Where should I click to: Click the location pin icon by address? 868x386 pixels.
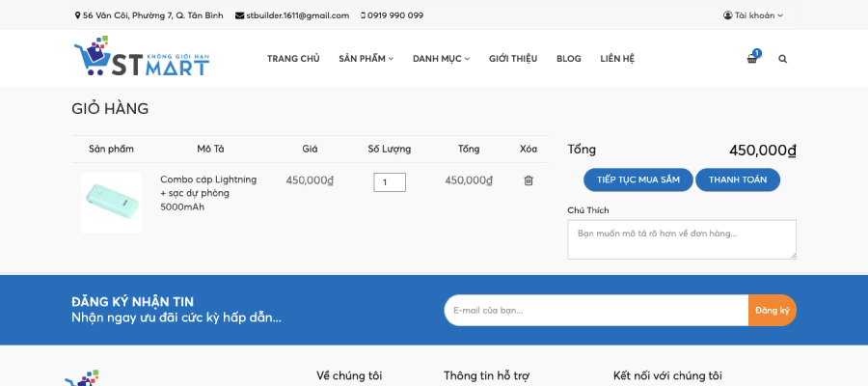77,15
